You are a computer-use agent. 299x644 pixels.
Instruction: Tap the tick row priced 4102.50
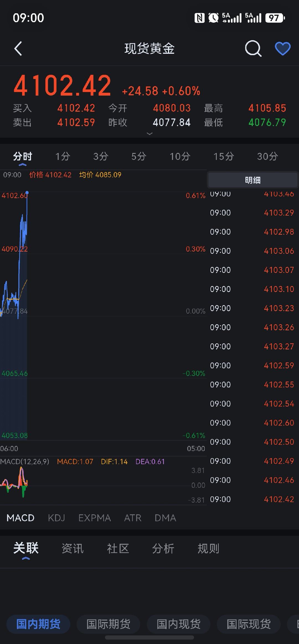coord(252,442)
